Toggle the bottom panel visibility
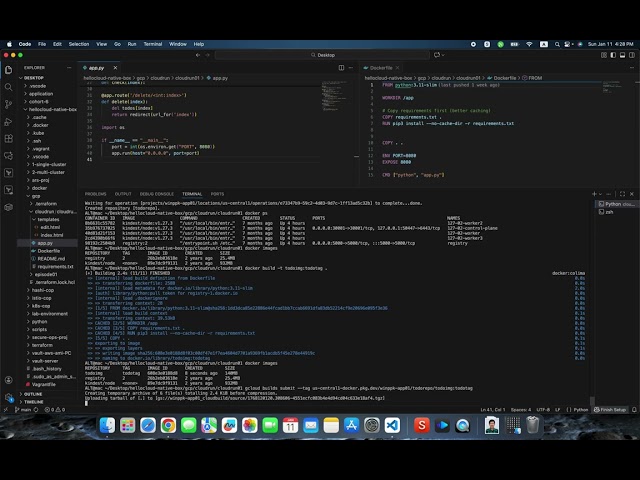640x480 pixels. [622, 55]
